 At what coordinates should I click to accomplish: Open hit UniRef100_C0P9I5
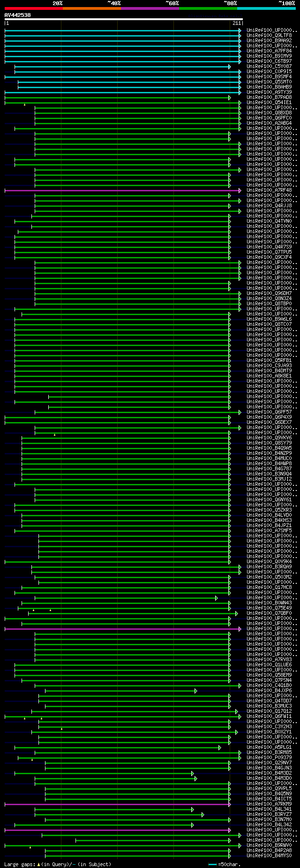coord(269,72)
